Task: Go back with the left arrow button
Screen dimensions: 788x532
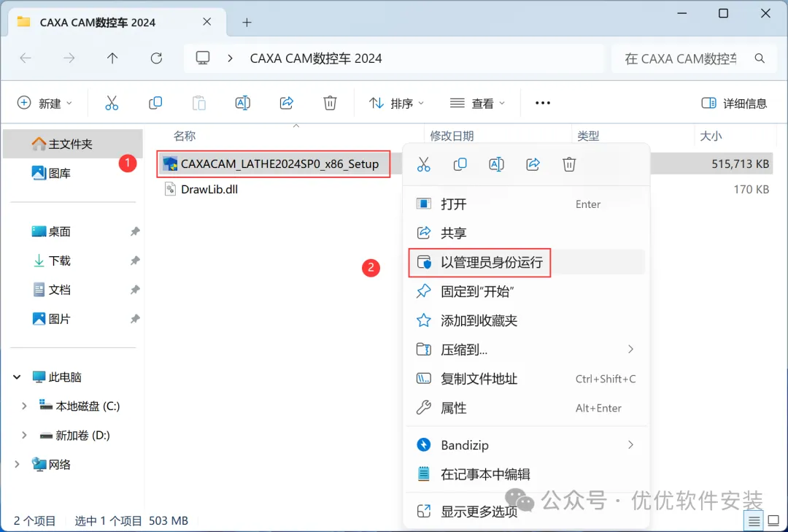Action: pyautogui.click(x=26, y=58)
